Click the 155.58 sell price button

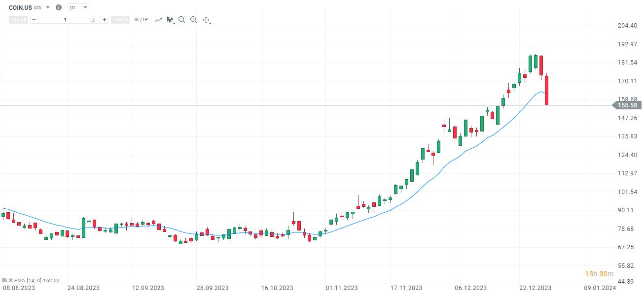point(19,20)
